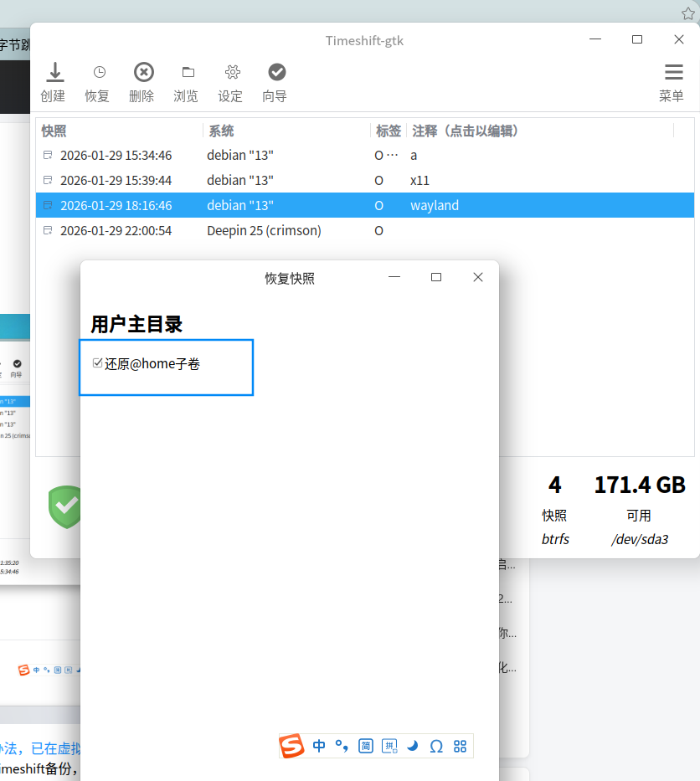Launch the Wizard (向导) checkmark icon
The width and height of the screenshot is (700, 781).
(276, 72)
